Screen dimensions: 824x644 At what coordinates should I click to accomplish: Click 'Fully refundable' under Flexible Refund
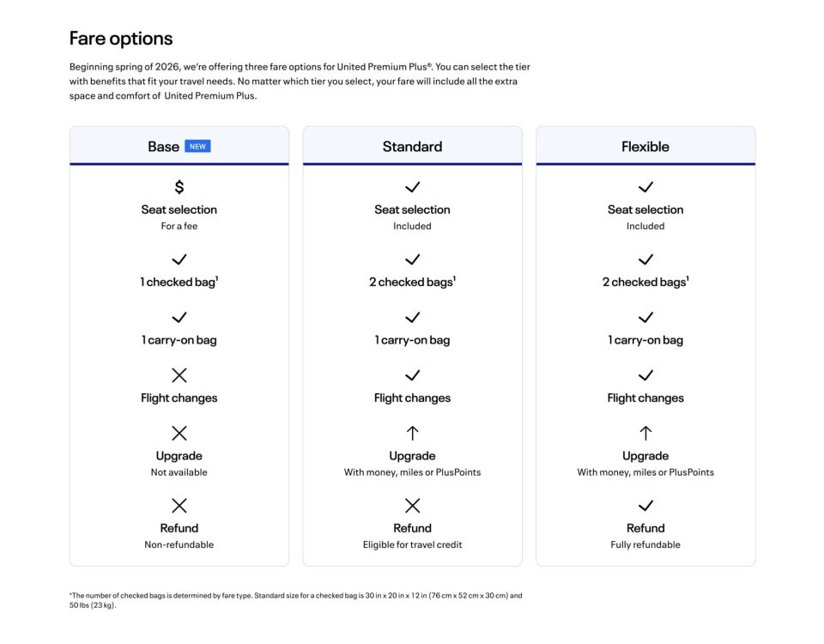coord(645,544)
